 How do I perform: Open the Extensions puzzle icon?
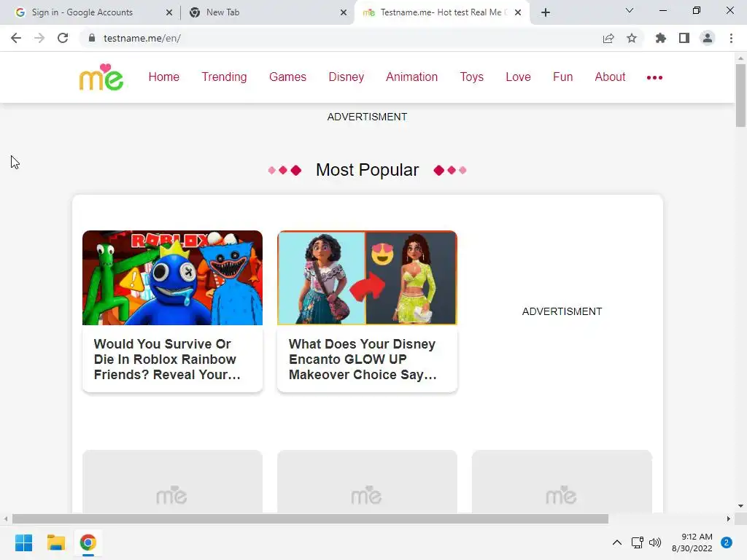661,38
